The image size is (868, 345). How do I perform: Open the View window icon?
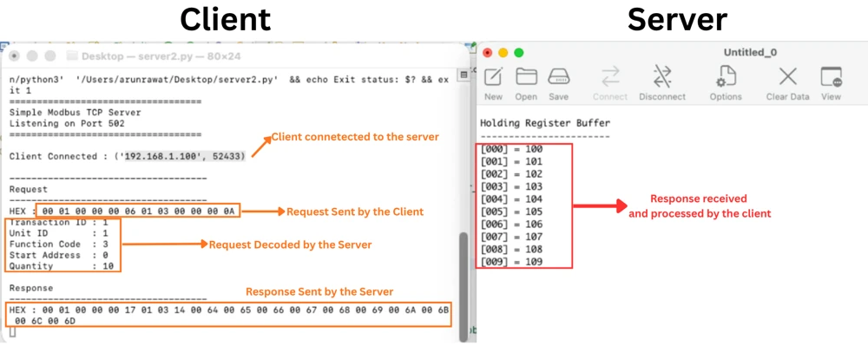(831, 76)
